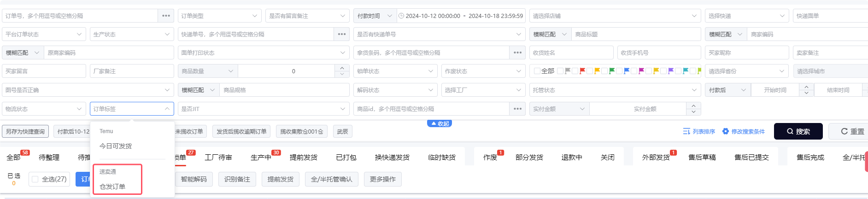868x199 pixels.
Task: Click the 智能解码 button
Action: tap(194, 179)
